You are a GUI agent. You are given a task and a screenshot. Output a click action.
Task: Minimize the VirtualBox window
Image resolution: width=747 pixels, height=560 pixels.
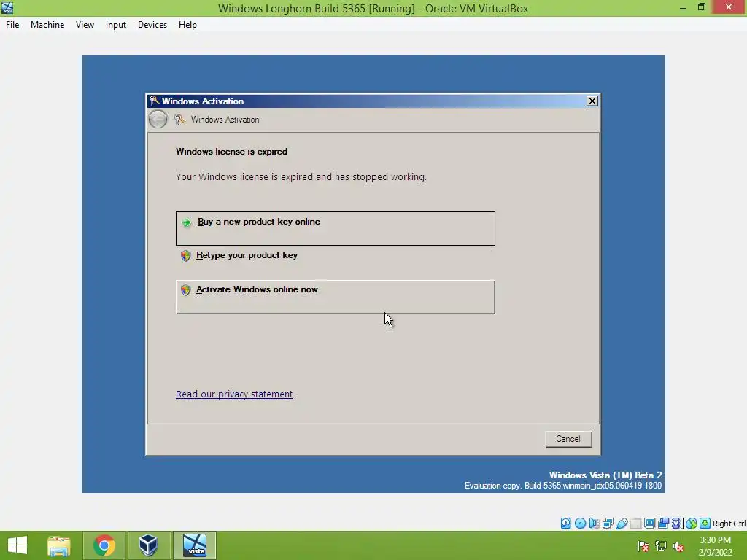pos(683,8)
